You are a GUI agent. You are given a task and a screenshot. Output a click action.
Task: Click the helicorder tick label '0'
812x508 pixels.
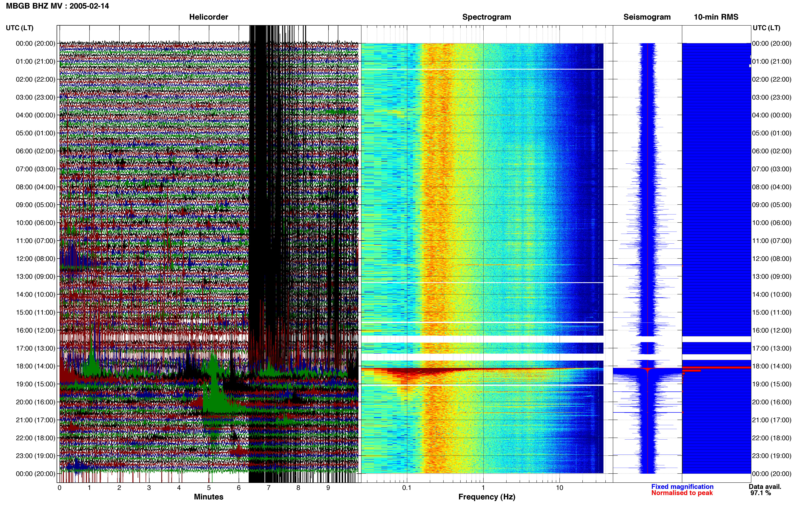click(59, 488)
